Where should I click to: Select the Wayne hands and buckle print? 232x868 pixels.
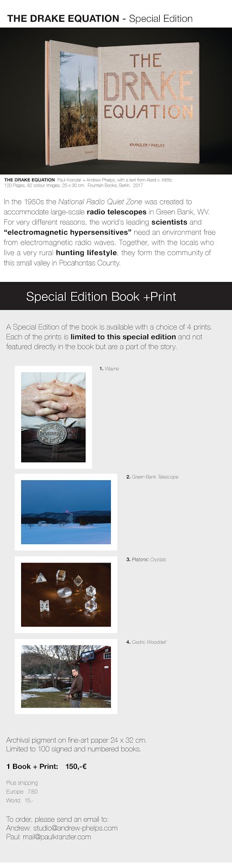click(53, 417)
